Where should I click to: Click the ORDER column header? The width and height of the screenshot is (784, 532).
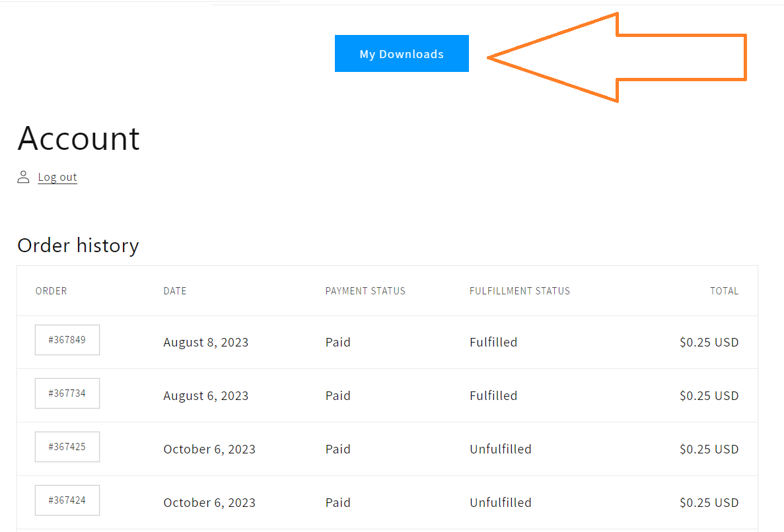[x=51, y=291]
